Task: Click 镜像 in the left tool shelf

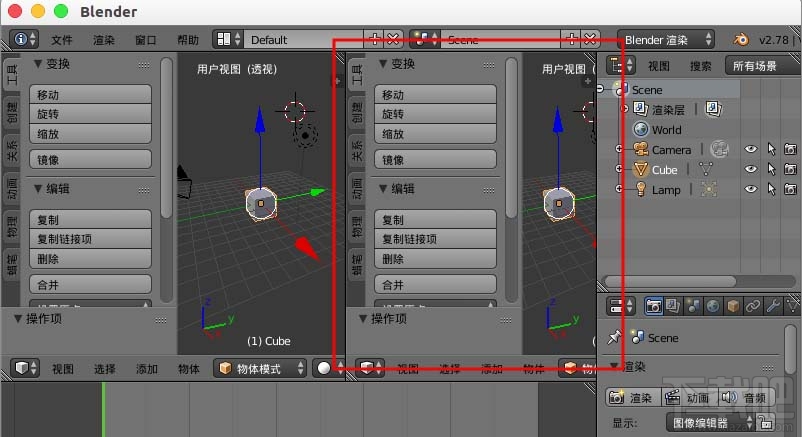Action: (x=91, y=160)
